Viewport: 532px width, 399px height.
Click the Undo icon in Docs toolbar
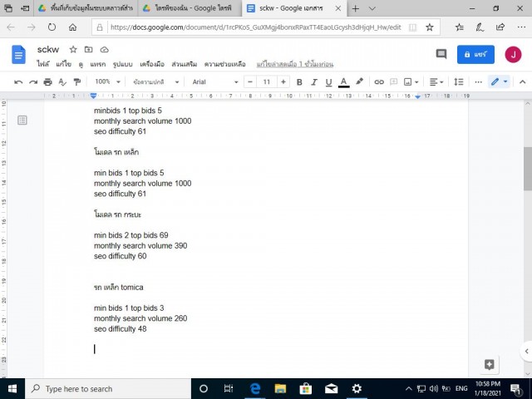pyautogui.click(x=18, y=81)
